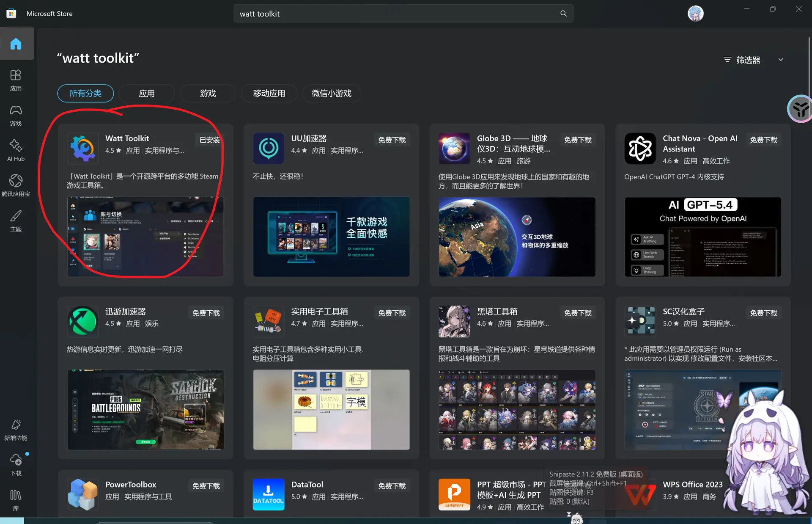Open the UU加速器 screenshot thumbnail
The image size is (812, 524).
[x=331, y=237]
